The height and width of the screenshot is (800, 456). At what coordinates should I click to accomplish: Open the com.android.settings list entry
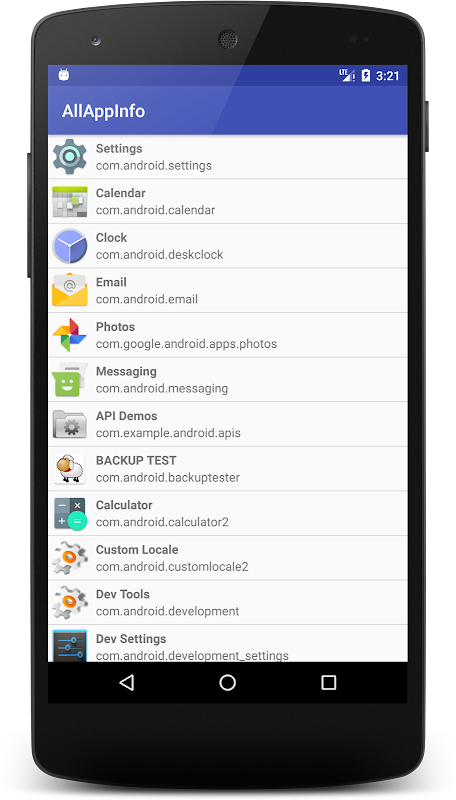[227, 157]
